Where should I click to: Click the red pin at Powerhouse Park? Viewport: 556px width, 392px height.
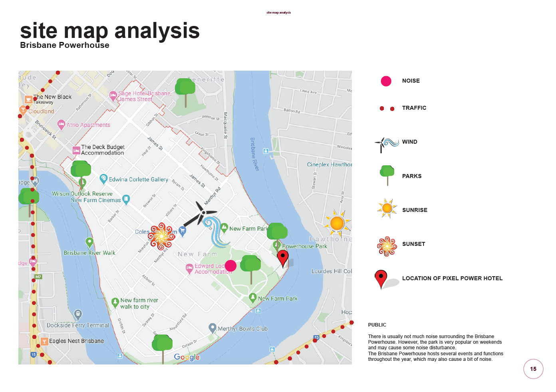tap(283, 259)
